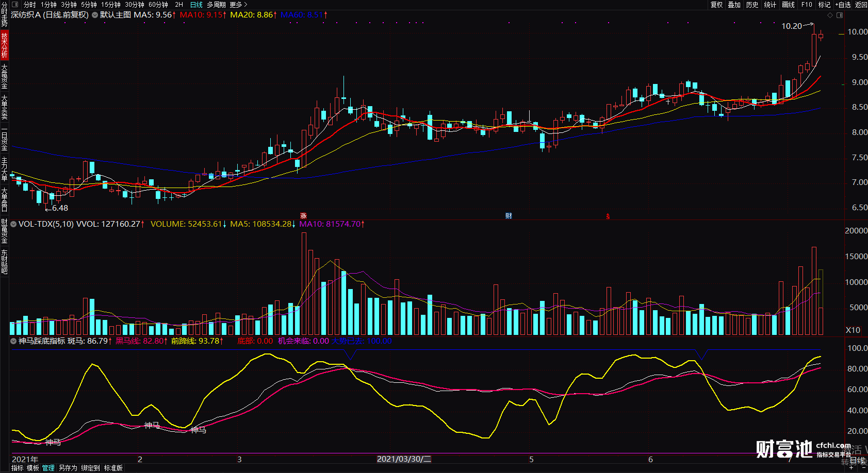Open the 神马踩底指标 indicator dropdown circle
Screen dimensions: 868x473
coord(13,341)
